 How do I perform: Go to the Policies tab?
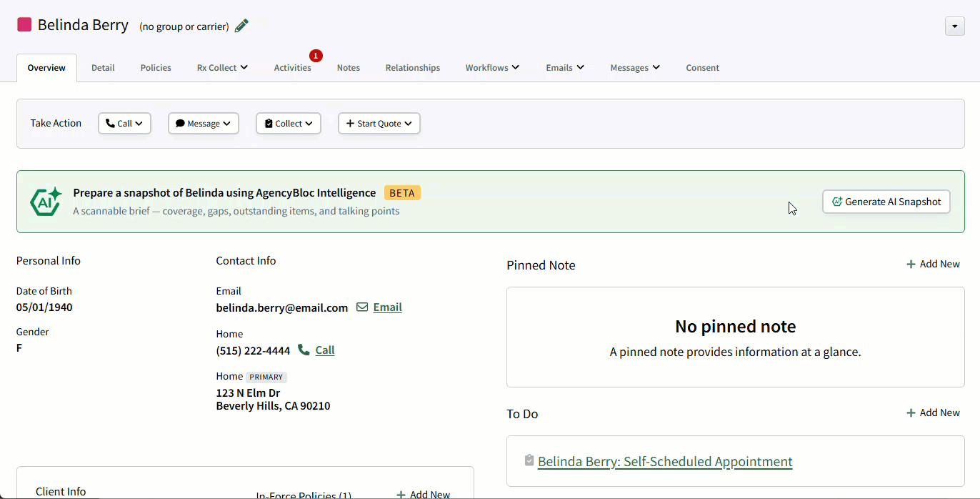156,68
